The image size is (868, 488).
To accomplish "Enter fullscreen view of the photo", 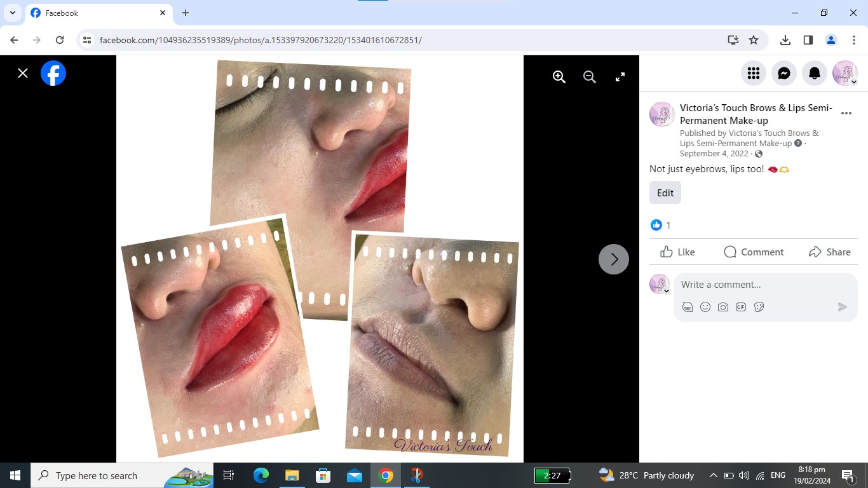I will [x=620, y=76].
